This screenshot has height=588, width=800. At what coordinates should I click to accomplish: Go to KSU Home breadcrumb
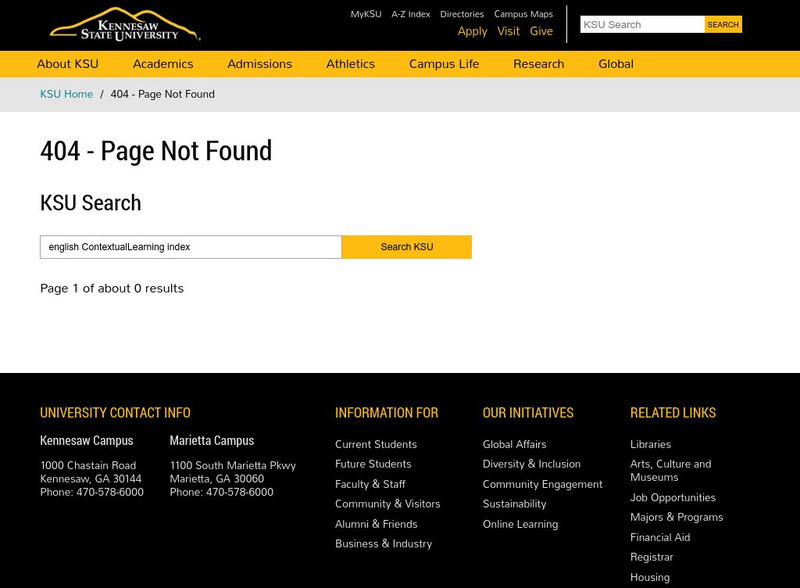pos(66,94)
